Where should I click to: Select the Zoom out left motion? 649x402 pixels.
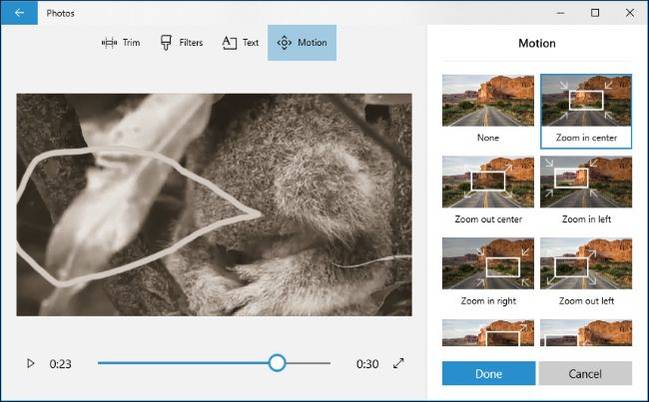pyautogui.click(x=586, y=272)
